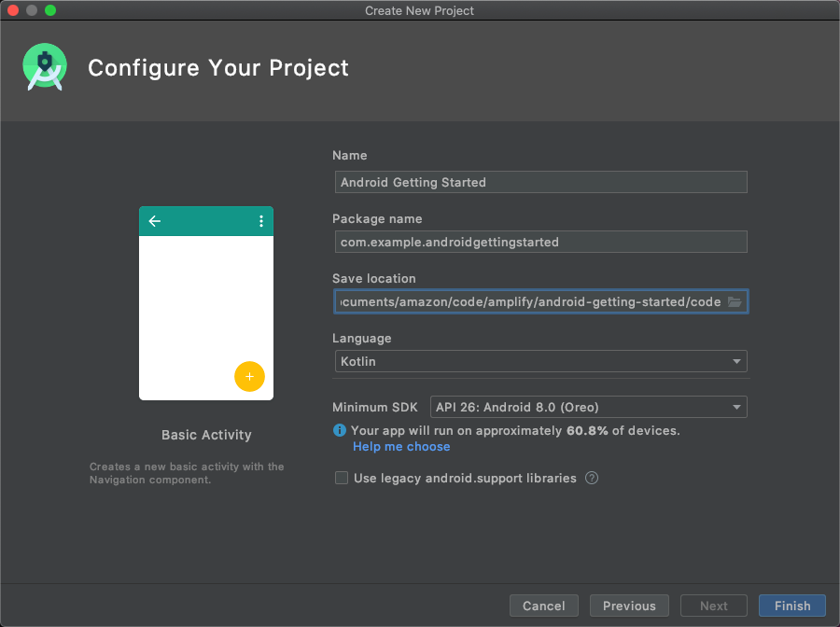
Task: Open folder browser for Save location
Action: (x=735, y=302)
